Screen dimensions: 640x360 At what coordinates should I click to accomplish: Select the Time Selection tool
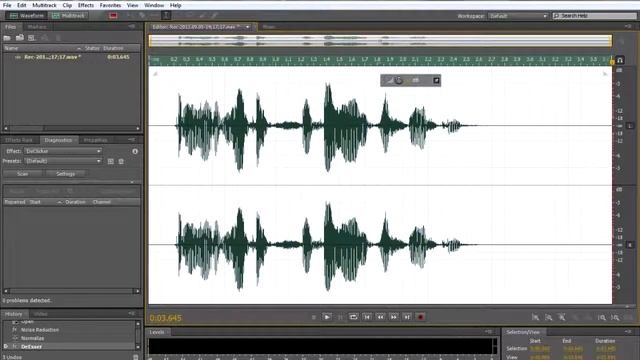(x=166, y=16)
